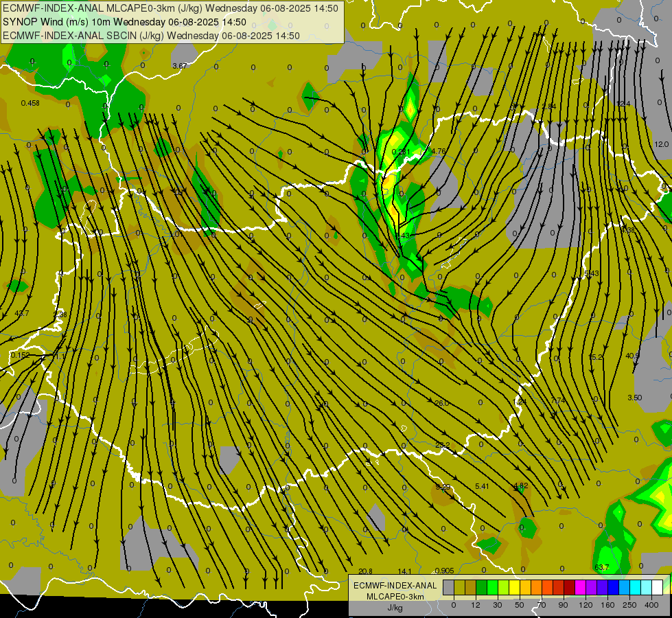Click the dark red legend swatch near 90

tap(570, 587)
